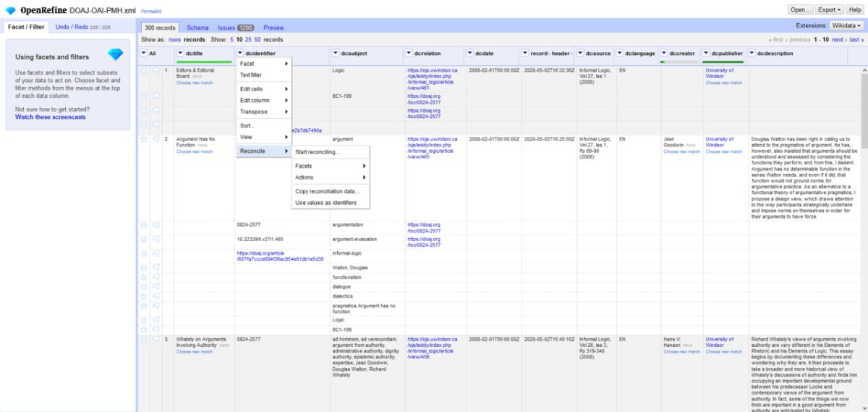Jump to the last page of records
The height and width of the screenshot is (412, 868).
pos(856,40)
